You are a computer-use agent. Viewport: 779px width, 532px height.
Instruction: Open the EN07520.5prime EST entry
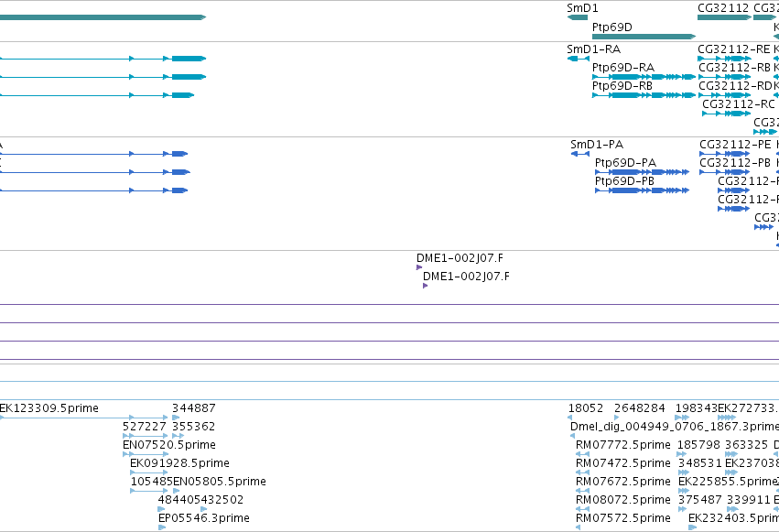[x=169, y=445]
